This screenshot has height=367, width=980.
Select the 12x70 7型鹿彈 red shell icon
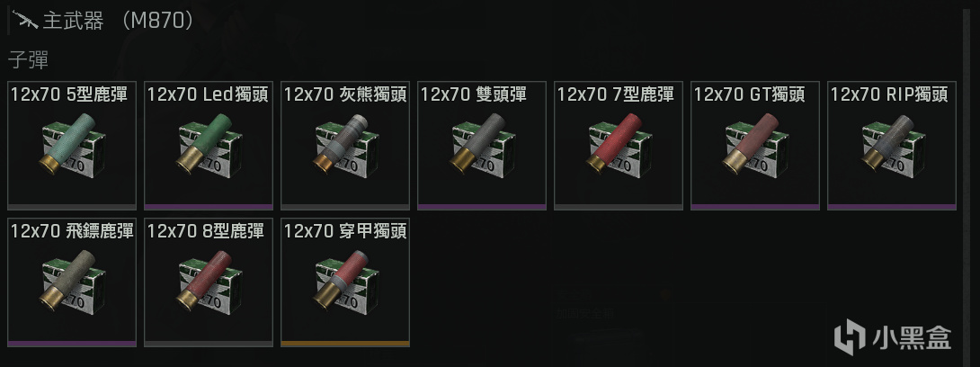[x=619, y=145]
